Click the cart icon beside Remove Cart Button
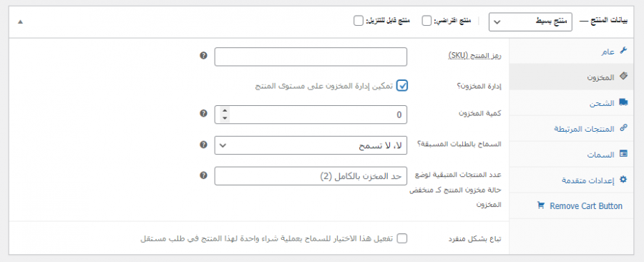The width and height of the screenshot is (644, 262). click(x=540, y=205)
